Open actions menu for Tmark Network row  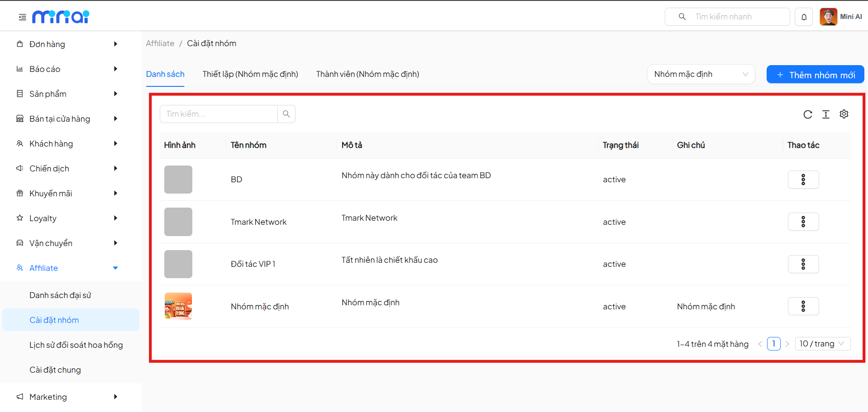coord(803,222)
